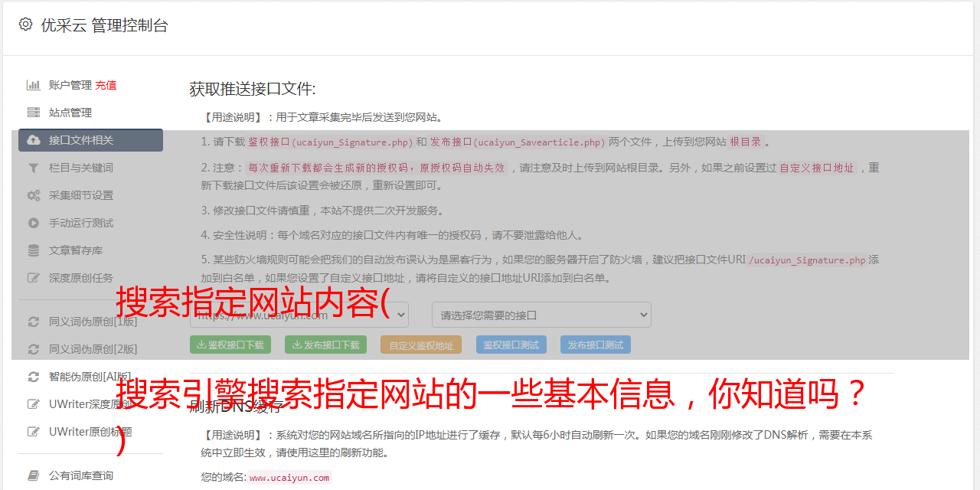Image resolution: width=980 pixels, height=490 pixels.
Task: Click edit icon for UWriter原创标题
Action: tap(34, 432)
